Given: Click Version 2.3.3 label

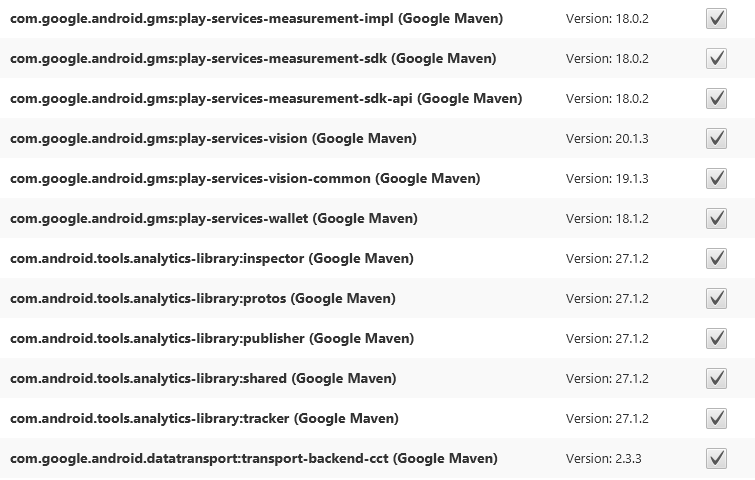Looking at the screenshot, I should pyautogui.click(x=604, y=459).
